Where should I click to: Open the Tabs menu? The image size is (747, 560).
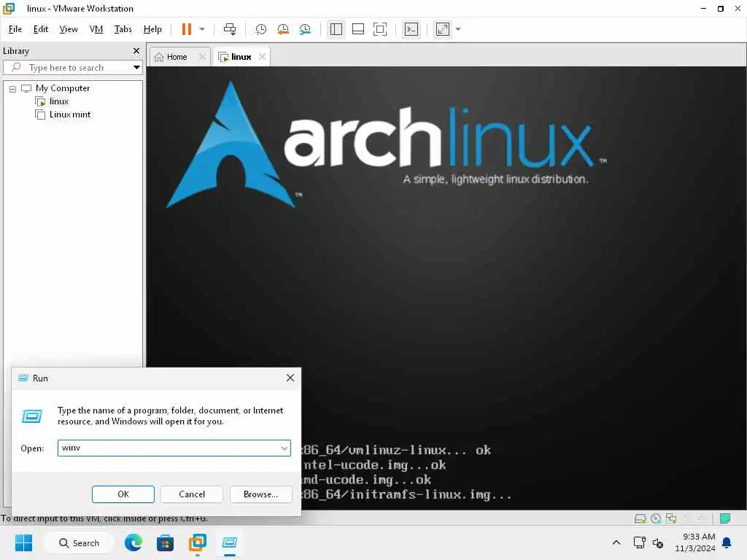123,29
